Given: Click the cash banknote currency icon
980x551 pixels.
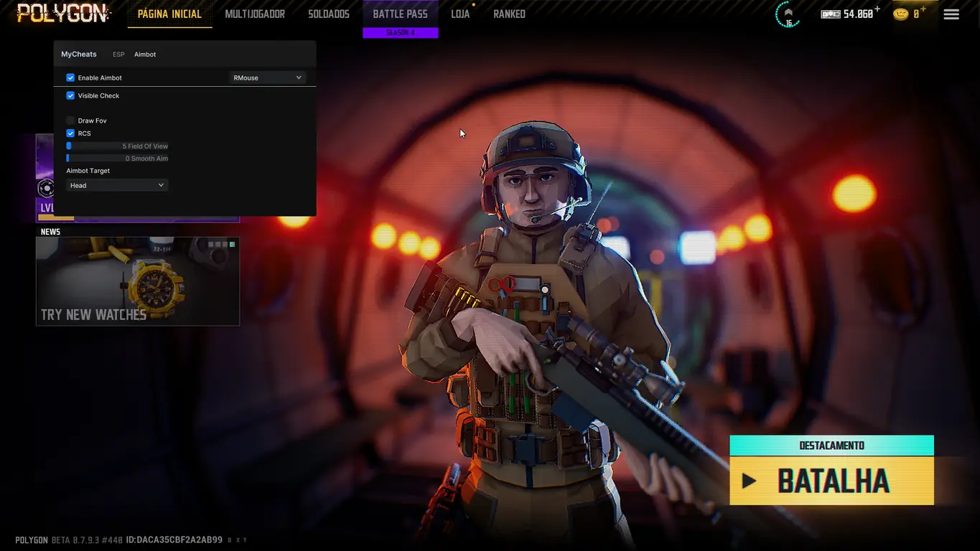Looking at the screenshot, I should [830, 14].
